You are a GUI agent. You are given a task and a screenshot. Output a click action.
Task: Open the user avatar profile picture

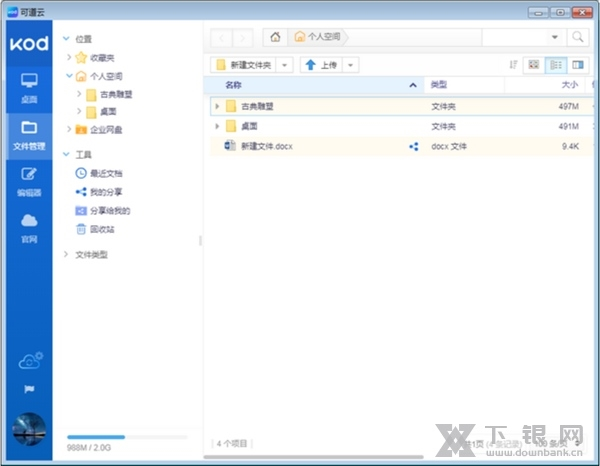click(x=29, y=429)
